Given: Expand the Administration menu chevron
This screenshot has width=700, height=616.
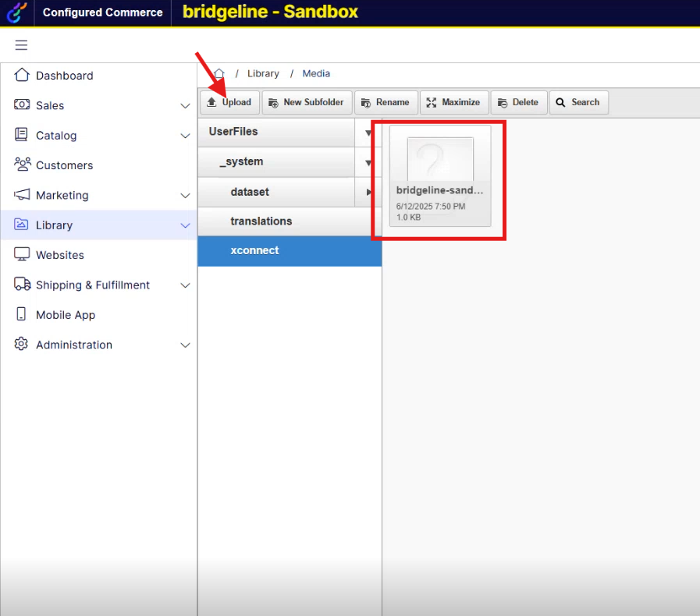Looking at the screenshot, I should 185,345.
